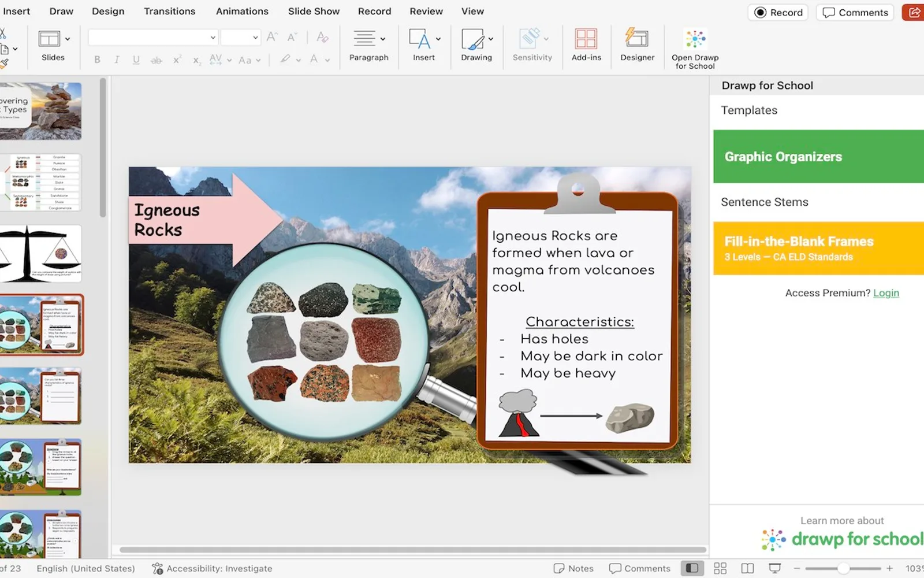Toggle the Notes pane

coord(573,568)
